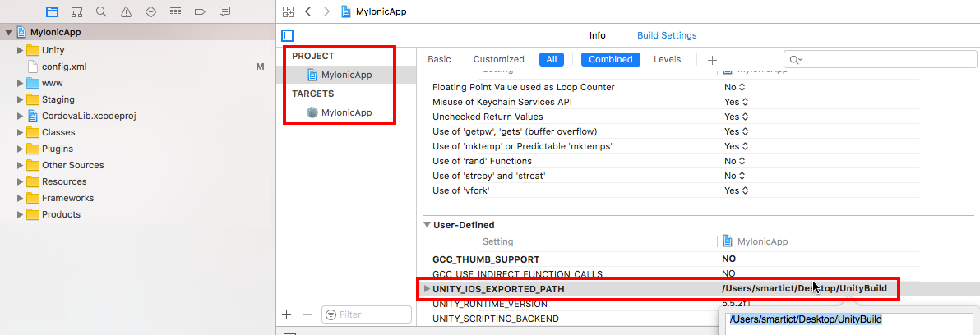Open the Test navigator diamond icon
This screenshot has height=335, width=980.
point(150,11)
